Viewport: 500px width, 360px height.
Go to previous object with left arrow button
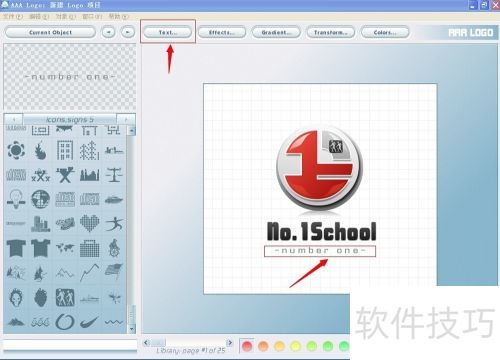[x=108, y=32]
